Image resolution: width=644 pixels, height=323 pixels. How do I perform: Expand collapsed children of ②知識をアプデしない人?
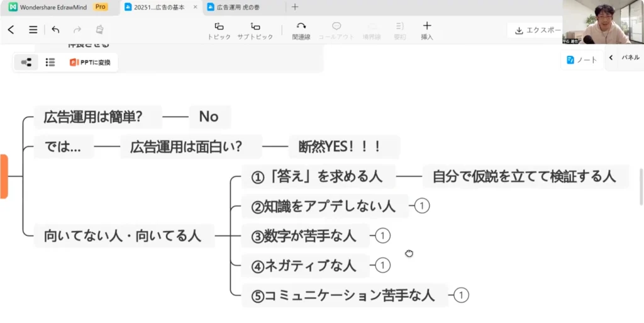click(422, 206)
